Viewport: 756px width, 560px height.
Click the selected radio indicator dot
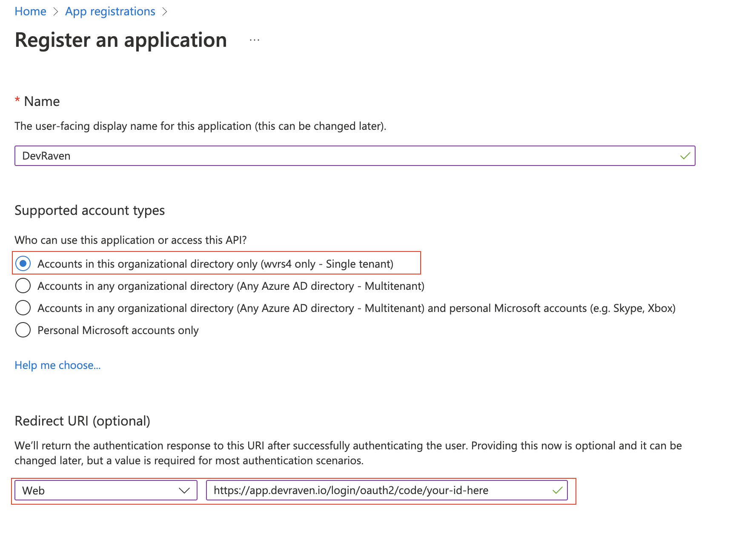point(23,263)
